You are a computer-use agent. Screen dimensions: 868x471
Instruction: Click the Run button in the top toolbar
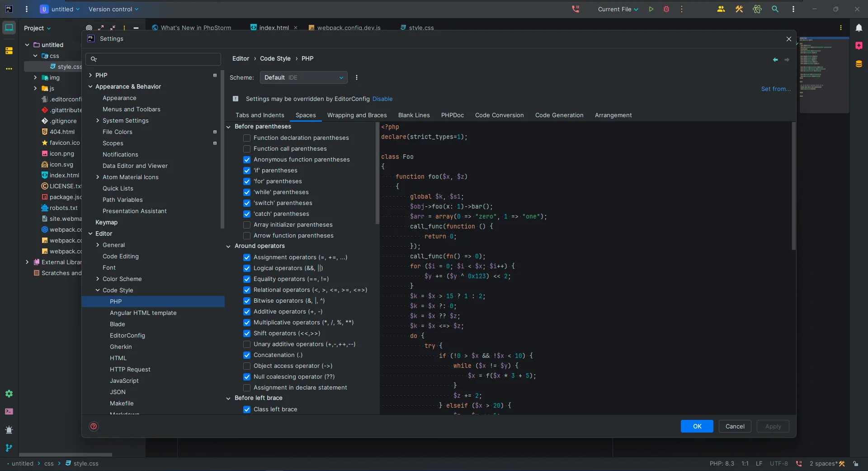tap(651, 9)
